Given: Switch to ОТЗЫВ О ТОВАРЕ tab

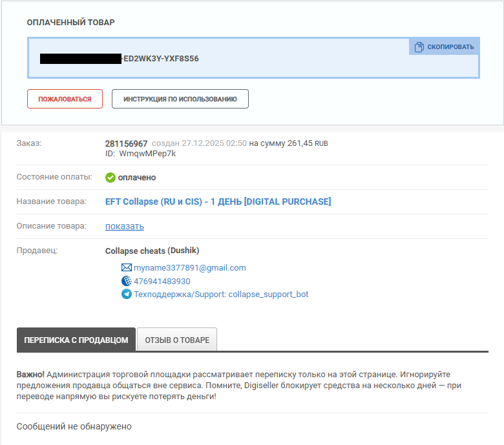Looking at the screenshot, I should tap(177, 340).
